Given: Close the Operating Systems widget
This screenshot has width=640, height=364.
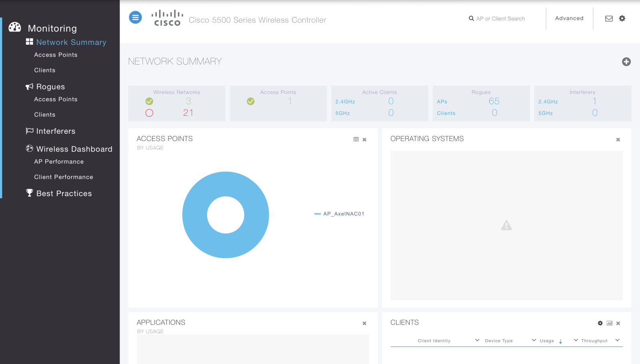Looking at the screenshot, I should [x=618, y=139].
